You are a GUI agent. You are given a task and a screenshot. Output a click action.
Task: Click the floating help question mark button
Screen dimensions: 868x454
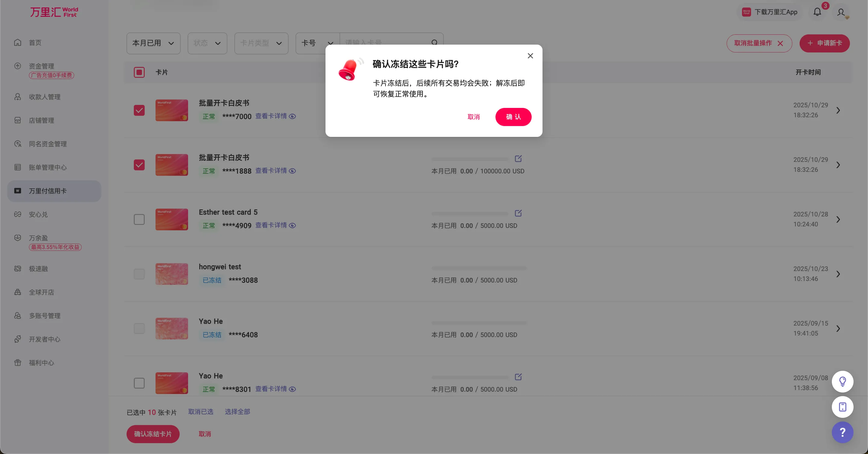[x=842, y=432]
